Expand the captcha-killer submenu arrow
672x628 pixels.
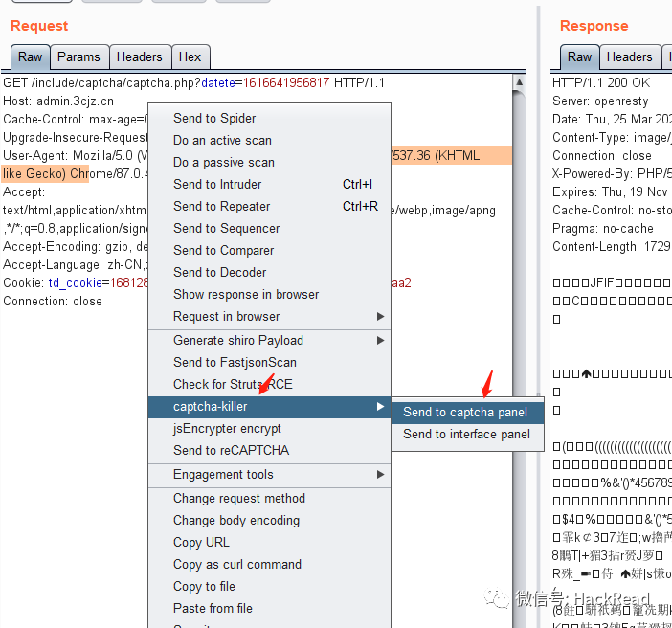pos(381,407)
